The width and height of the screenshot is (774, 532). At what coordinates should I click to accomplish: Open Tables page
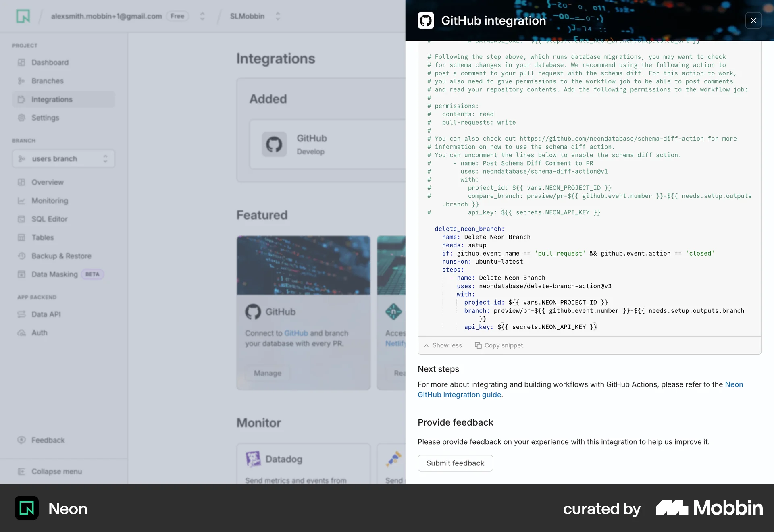[64, 237]
